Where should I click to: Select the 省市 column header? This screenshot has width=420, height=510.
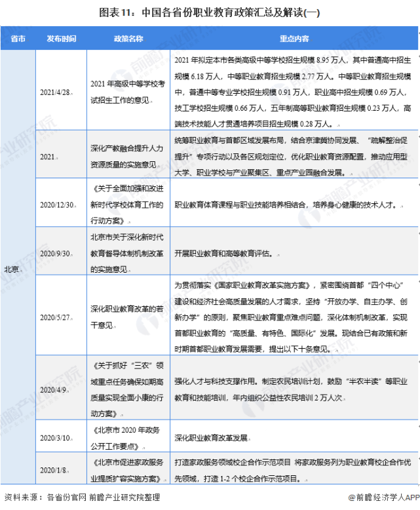point(18,39)
